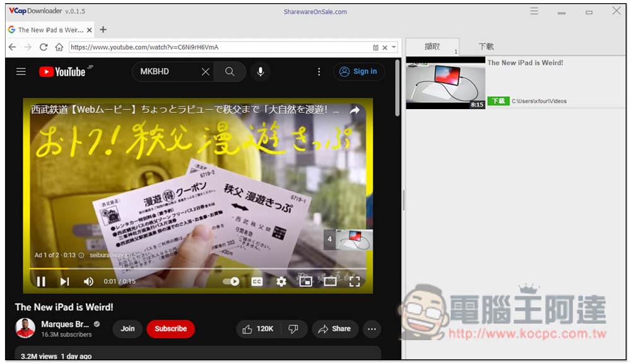The width and height of the screenshot is (631, 364).
Task: Mute the video volume
Action: point(88,281)
